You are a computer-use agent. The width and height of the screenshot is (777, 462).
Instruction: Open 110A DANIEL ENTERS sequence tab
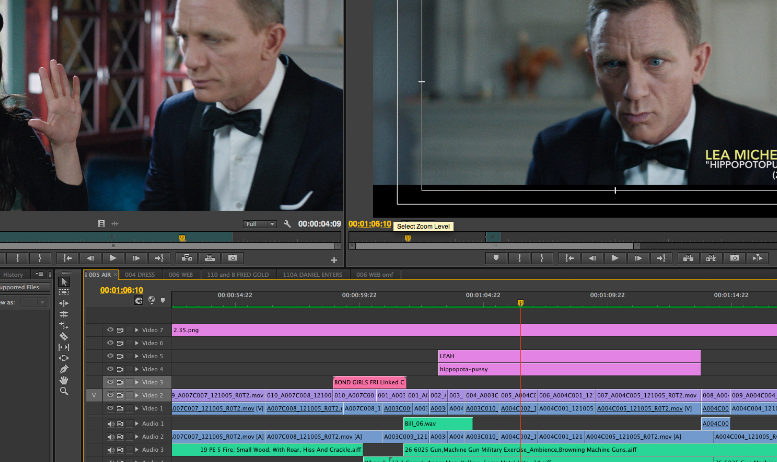312,275
